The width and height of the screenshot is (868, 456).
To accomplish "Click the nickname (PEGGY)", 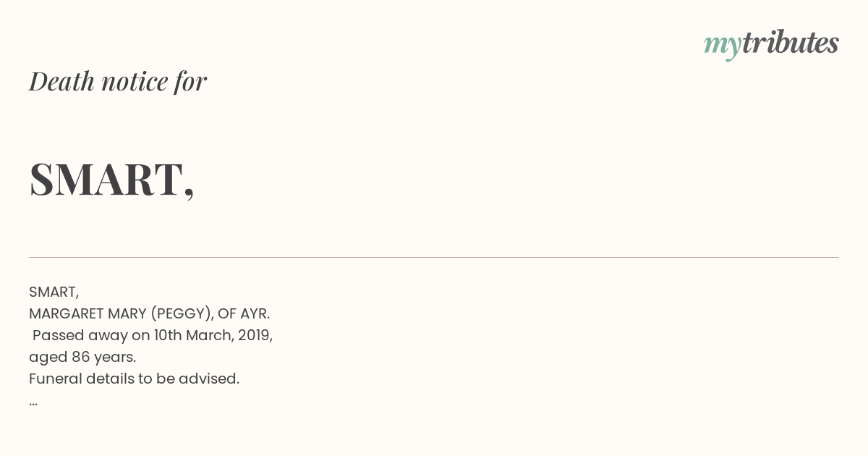I will (x=182, y=314).
